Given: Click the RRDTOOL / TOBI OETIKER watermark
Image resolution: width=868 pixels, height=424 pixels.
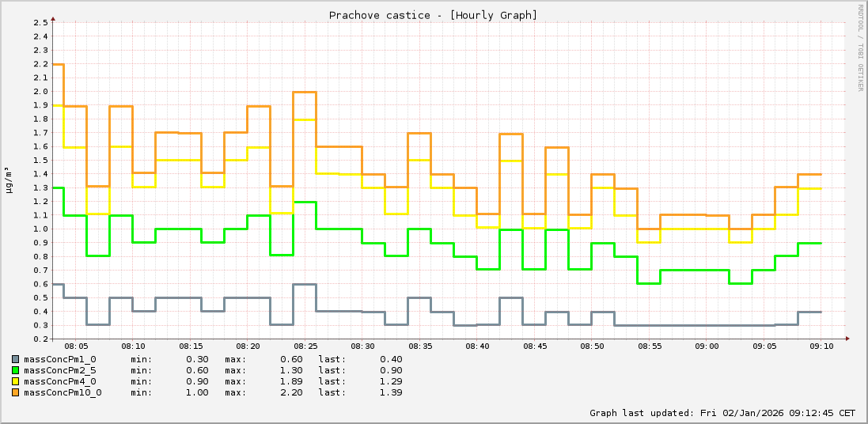Looking at the screenshot, I should (860, 47).
